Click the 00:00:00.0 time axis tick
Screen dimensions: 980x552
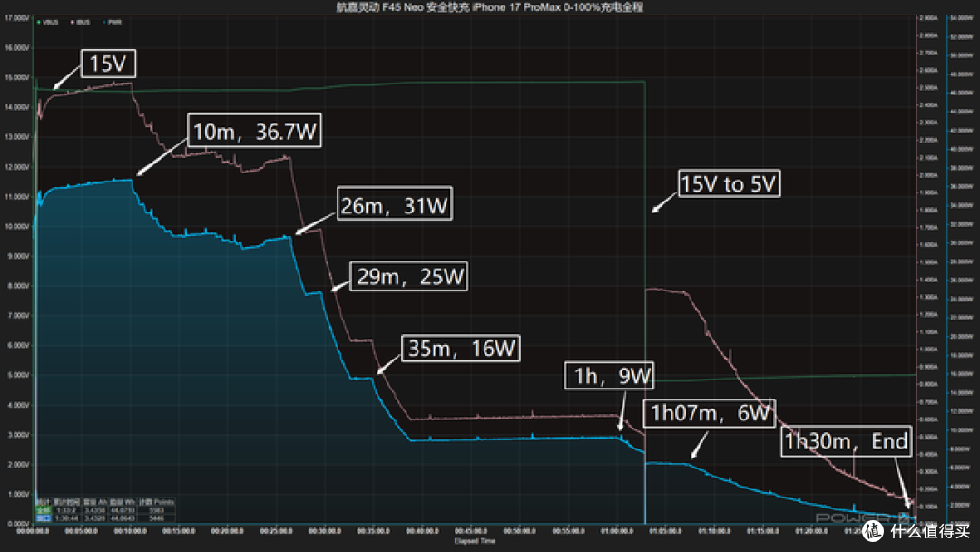(x=33, y=531)
